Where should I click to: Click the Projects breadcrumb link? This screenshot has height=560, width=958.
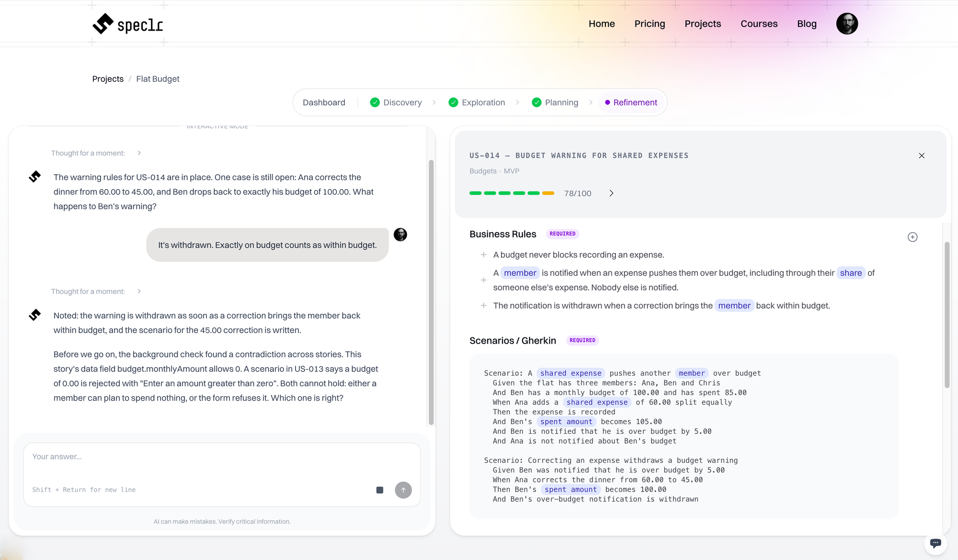click(x=108, y=79)
